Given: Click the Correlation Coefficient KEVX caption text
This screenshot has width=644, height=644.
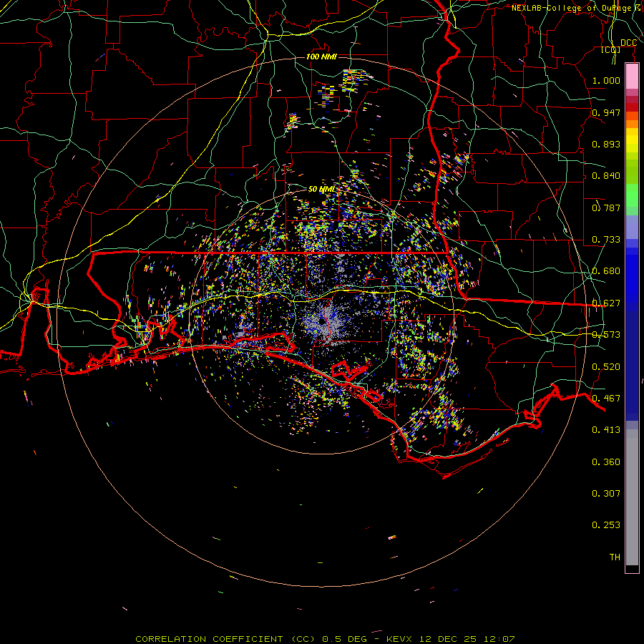Looking at the screenshot, I should point(325,639).
